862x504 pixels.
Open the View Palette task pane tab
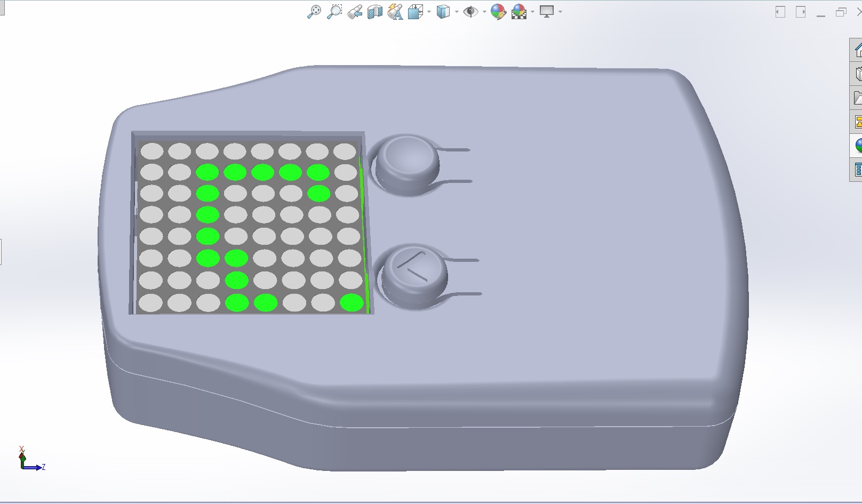coord(857,122)
